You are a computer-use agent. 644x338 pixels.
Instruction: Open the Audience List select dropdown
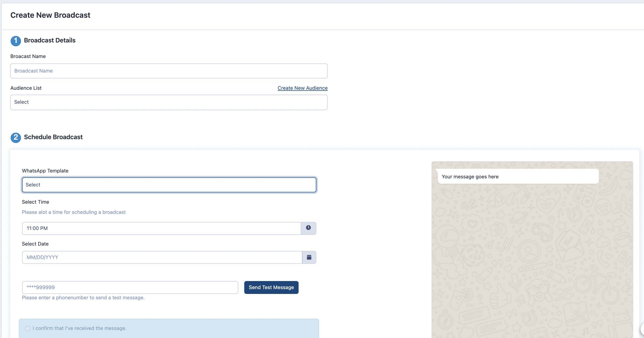[169, 102]
